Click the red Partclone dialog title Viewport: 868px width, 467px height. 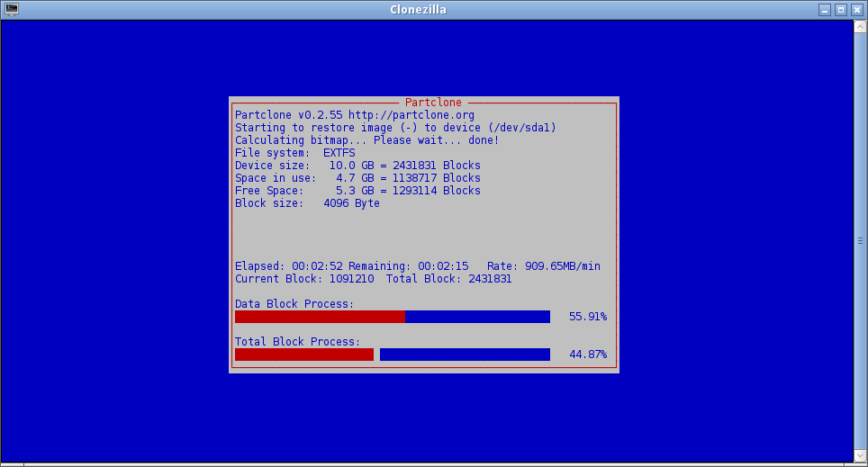[x=433, y=103]
